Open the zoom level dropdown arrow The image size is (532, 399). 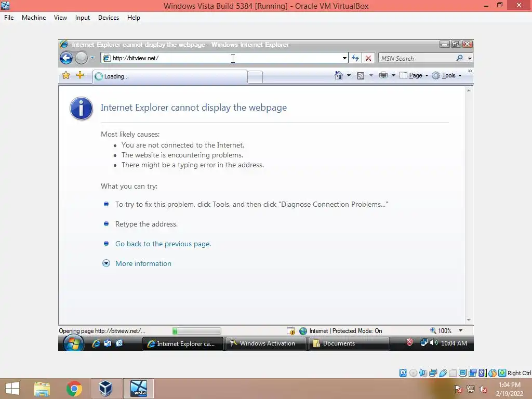tap(460, 330)
